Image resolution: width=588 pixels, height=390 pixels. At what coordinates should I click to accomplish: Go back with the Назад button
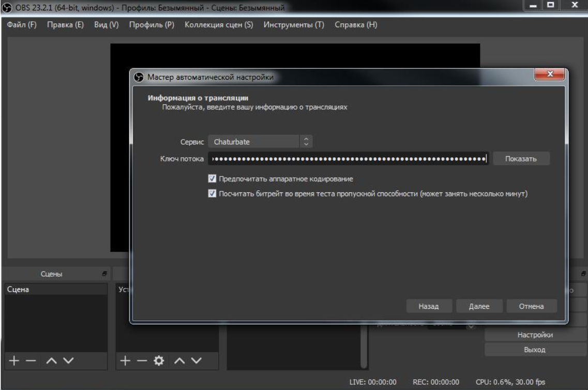pyautogui.click(x=429, y=306)
